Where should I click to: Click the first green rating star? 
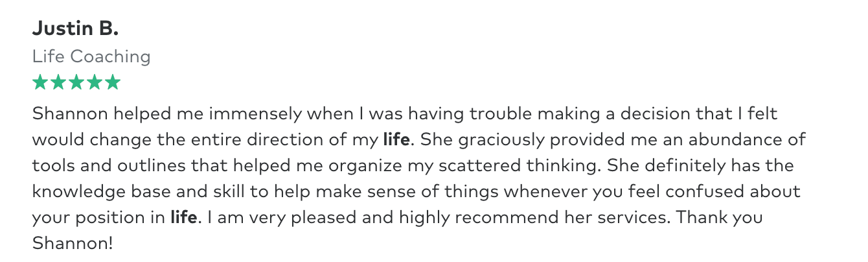[40, 82]
